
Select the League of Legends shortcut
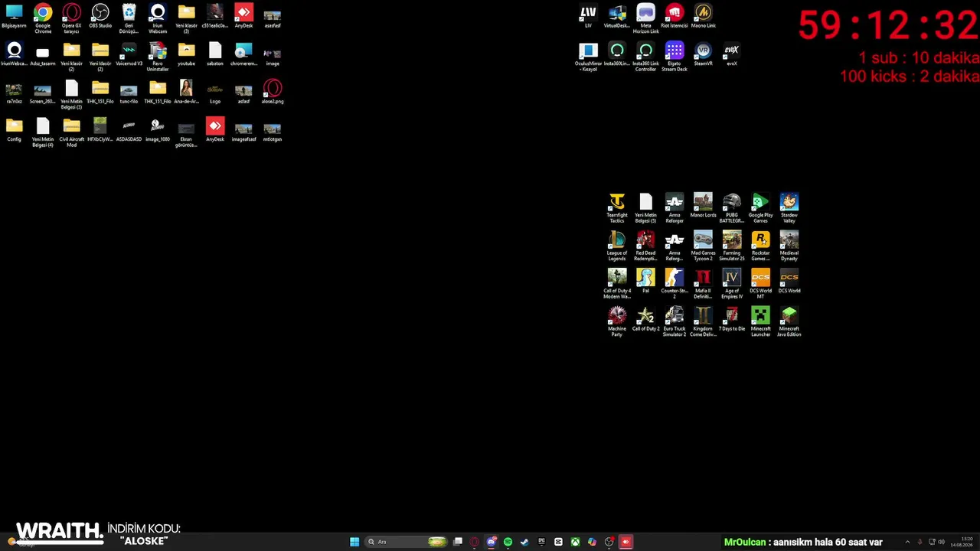click(x=617, y=246)
